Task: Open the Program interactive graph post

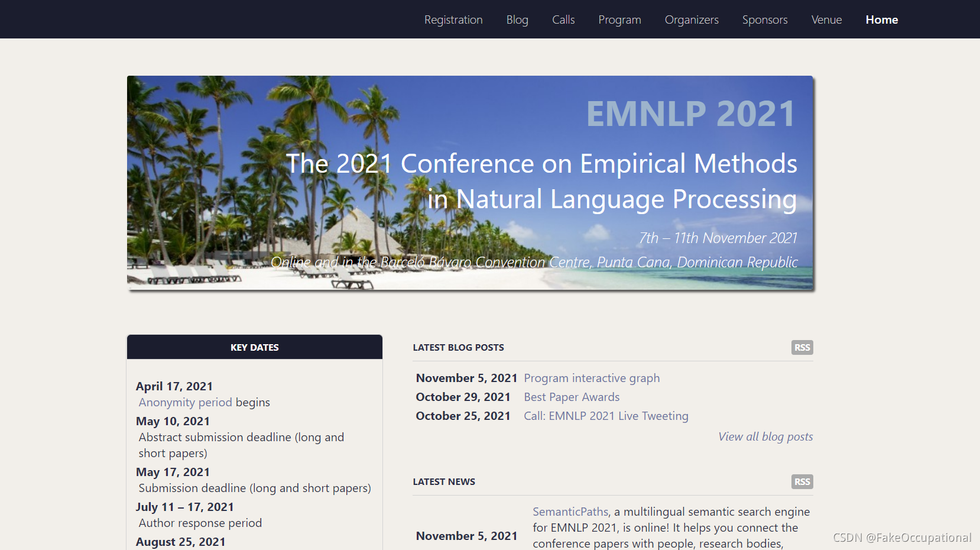Action: (x=592, y=378)
